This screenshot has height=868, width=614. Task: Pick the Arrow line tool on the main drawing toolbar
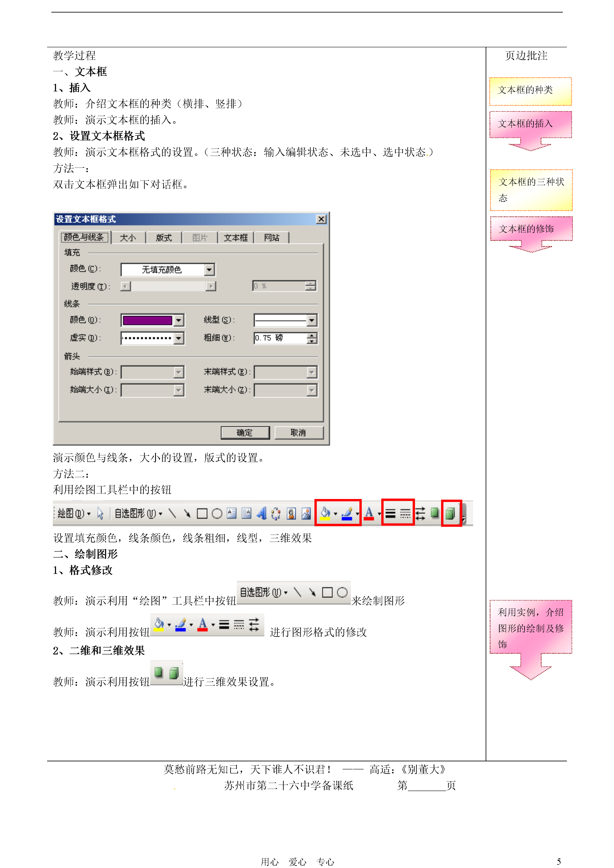click(187, 513)
